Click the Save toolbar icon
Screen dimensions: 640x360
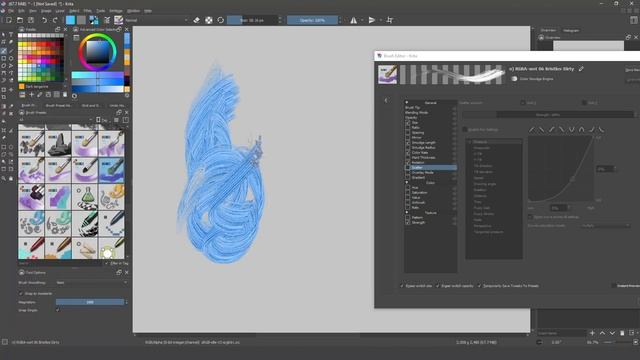tap(31, 20)
